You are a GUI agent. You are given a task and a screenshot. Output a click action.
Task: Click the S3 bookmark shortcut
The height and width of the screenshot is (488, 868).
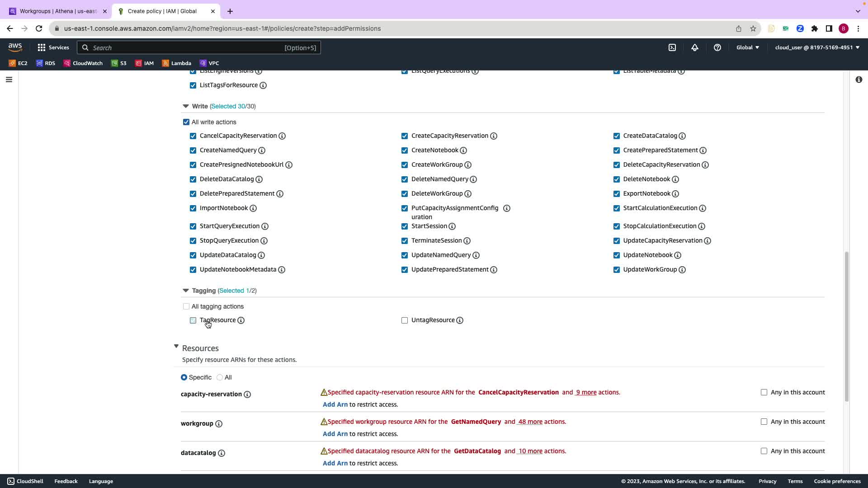(119, 63)
